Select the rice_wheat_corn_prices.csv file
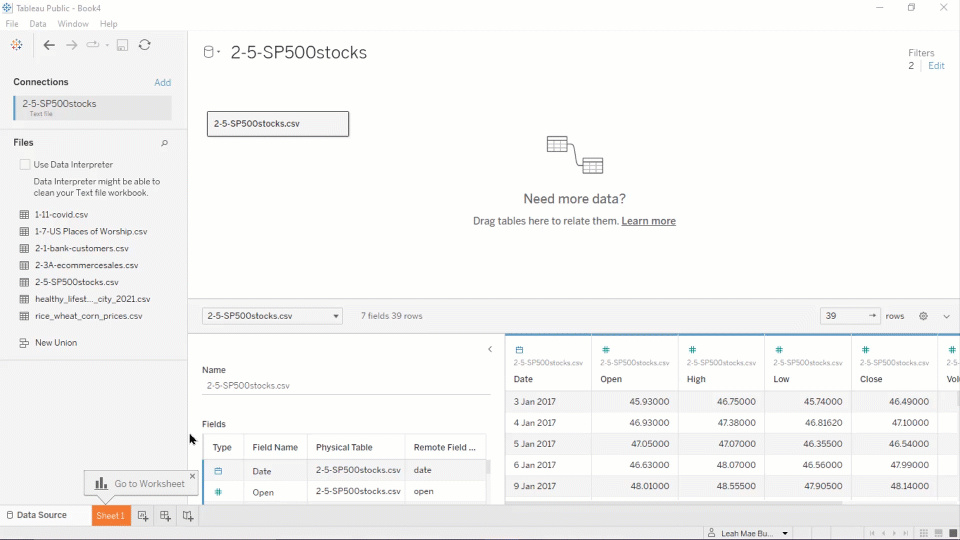This screenshot has height=540, width=960. coord(89,316)
